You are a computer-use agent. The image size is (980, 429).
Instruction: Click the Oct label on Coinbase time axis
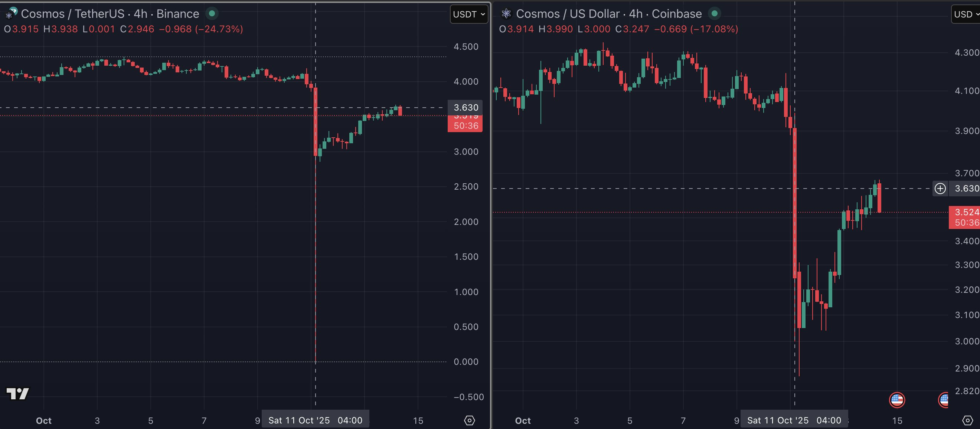coord(522,420)
